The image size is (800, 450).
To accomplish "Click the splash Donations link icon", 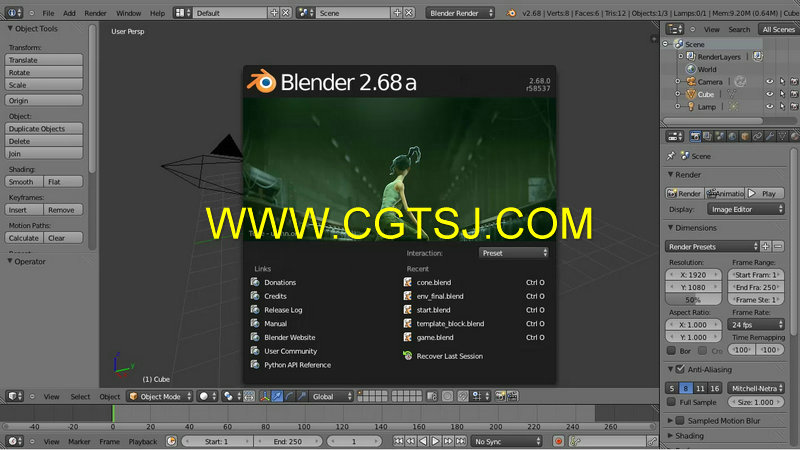I will point(255,282).
